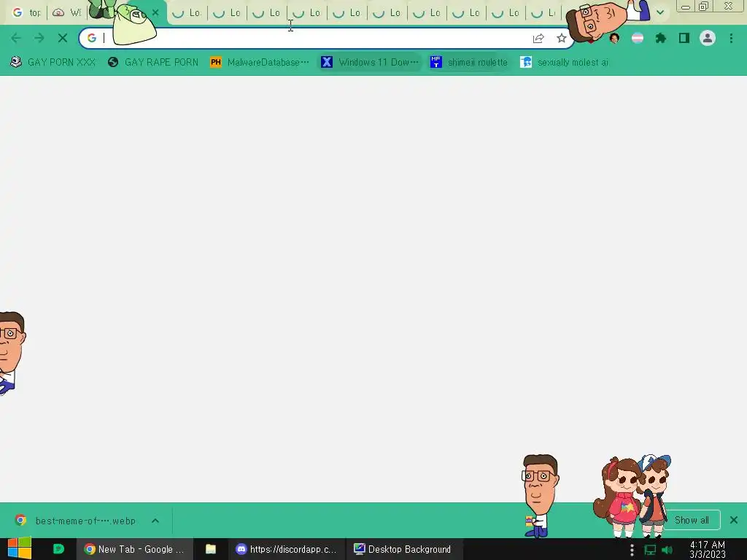Open the Chrome side panel
The height and width of the screenshot is (560, 747).
pos(684,38)
